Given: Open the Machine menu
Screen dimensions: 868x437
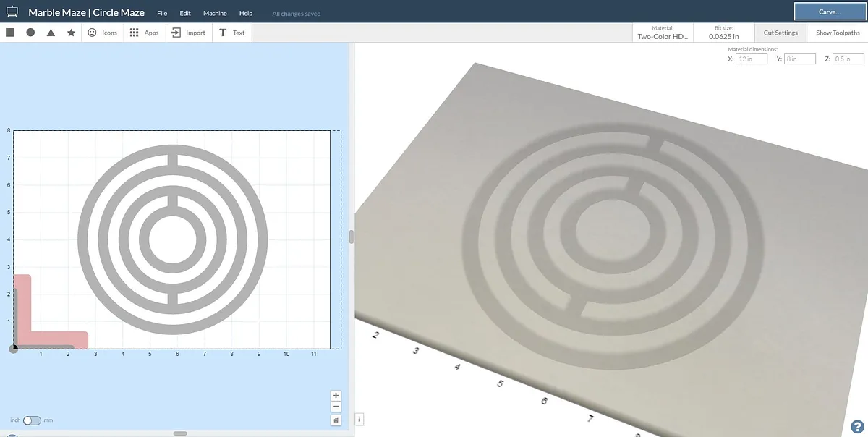Looking at the screenshot, I should click(215, 13).
